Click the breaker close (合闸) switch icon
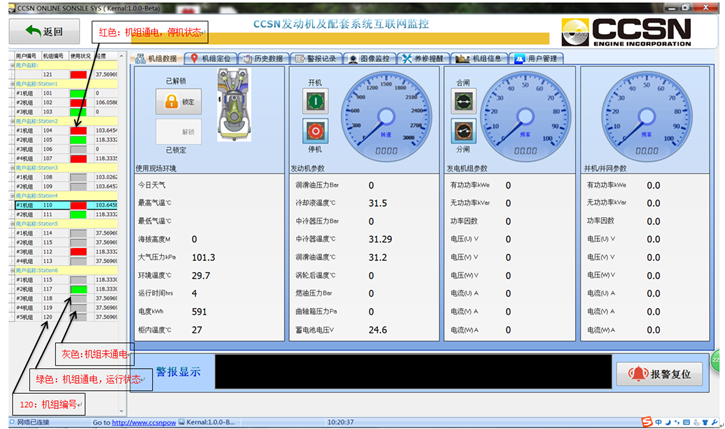Image resolution: width=725 pixels, height=429 pixels. pyautogui.click(x=462, y=101)
